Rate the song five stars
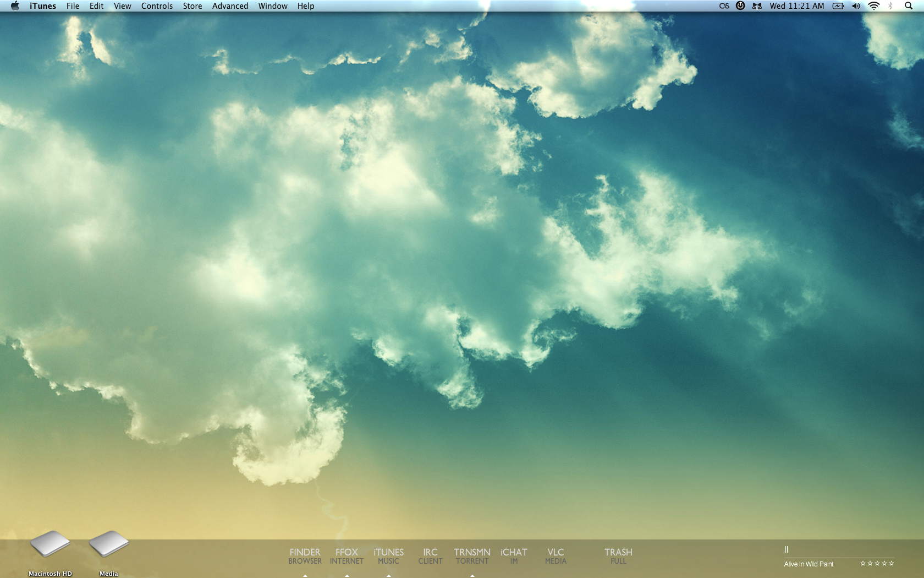 (892, 563)
